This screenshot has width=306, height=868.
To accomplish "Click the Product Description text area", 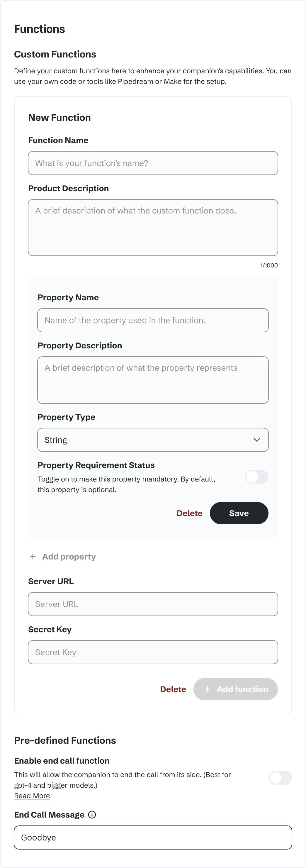I will pos(153,227).
